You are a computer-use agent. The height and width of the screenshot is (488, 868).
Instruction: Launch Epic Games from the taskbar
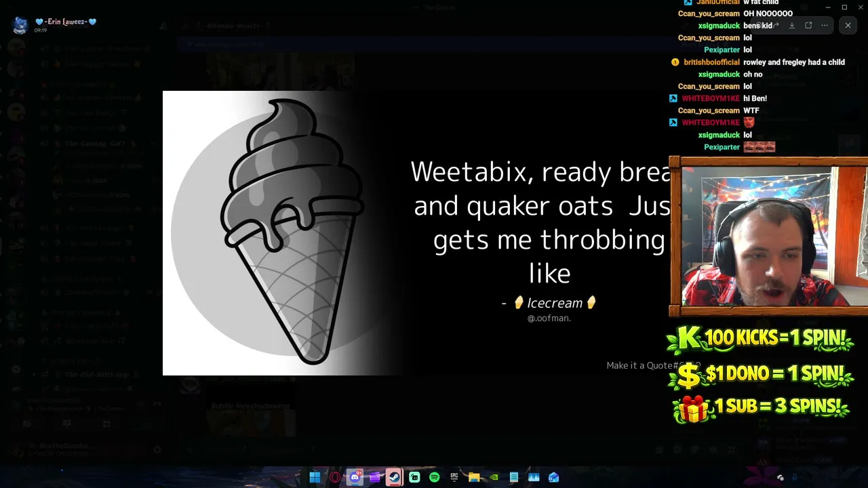[x=454, y=477]
